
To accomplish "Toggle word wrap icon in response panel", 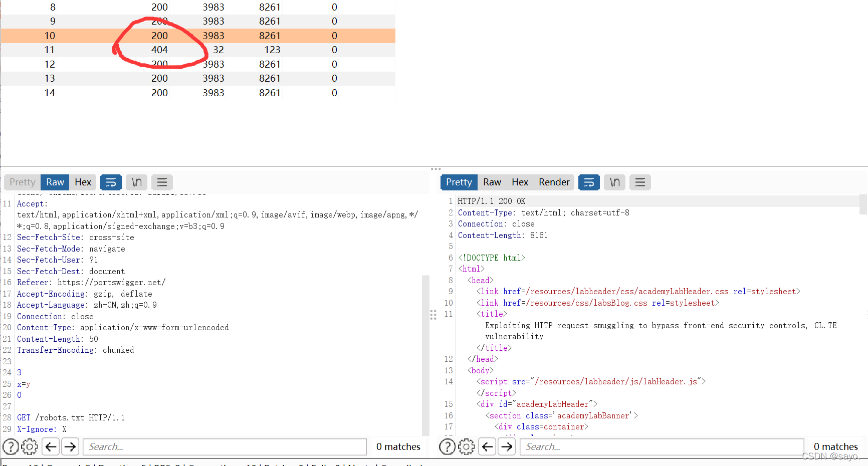I will pyautogui.click(x=589, y=182).
